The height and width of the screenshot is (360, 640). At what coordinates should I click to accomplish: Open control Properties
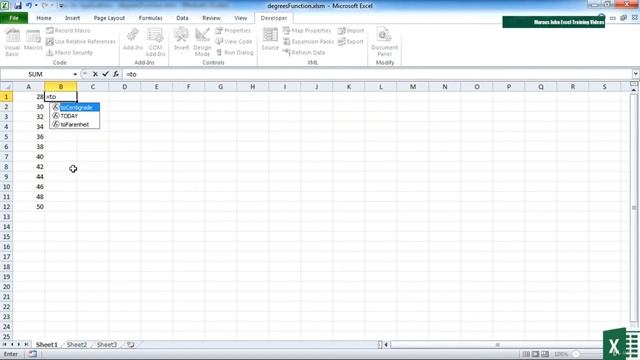tap(233, 31)
